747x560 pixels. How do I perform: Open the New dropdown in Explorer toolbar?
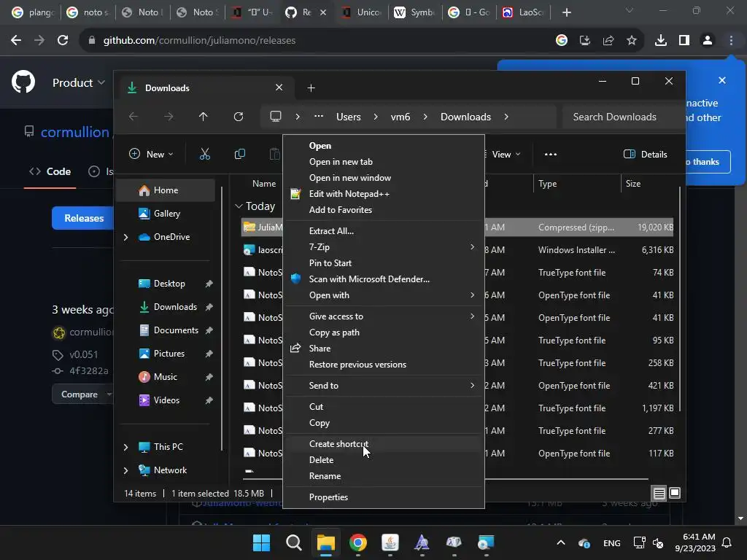(151, 154)
